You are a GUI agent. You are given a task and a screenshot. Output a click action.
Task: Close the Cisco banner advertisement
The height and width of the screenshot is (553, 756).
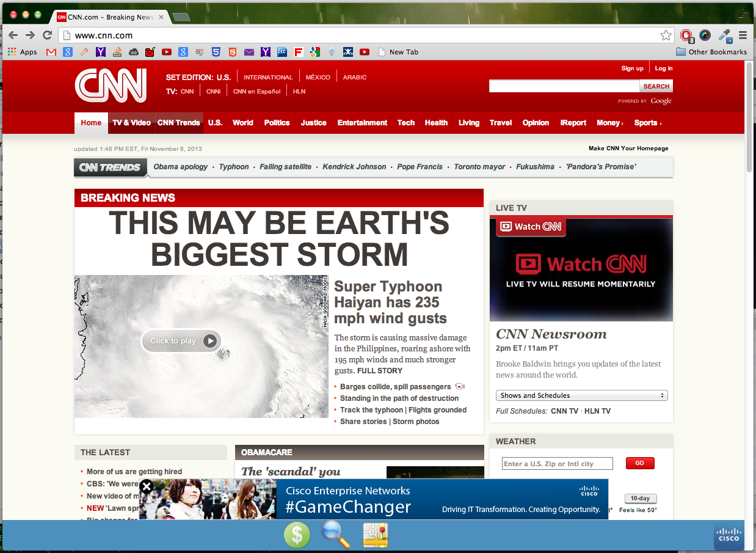[x=147, y=486]
